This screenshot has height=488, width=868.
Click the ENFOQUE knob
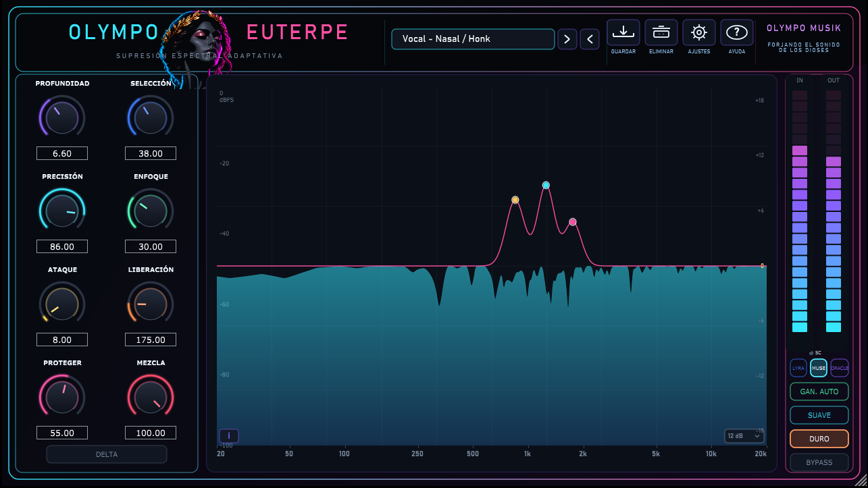(x=151, y=211)
